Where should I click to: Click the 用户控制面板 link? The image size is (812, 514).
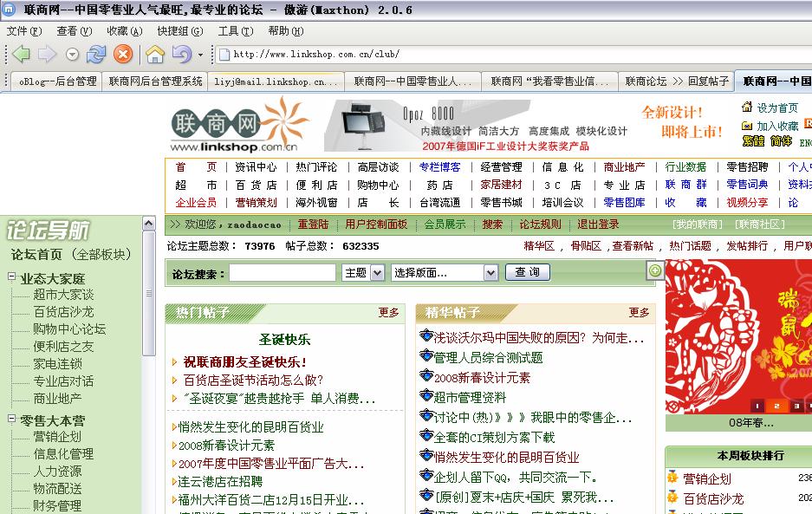coord(376,224)
